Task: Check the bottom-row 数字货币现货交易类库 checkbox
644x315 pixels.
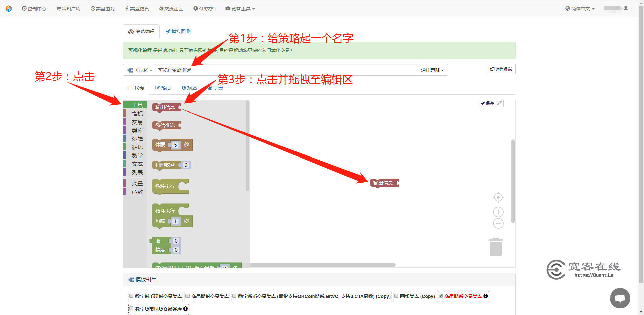Action: (131, 308)
